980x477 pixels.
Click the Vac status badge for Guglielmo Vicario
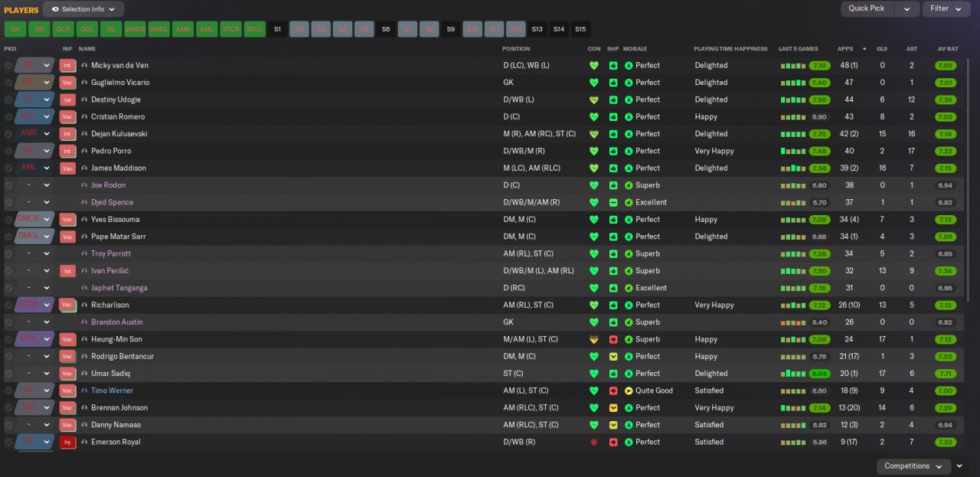[67, 83]
